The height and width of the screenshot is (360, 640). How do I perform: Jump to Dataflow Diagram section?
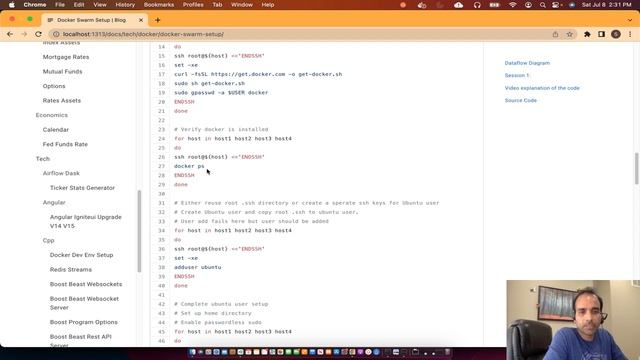pyautogui.click(x=527, y=63)
